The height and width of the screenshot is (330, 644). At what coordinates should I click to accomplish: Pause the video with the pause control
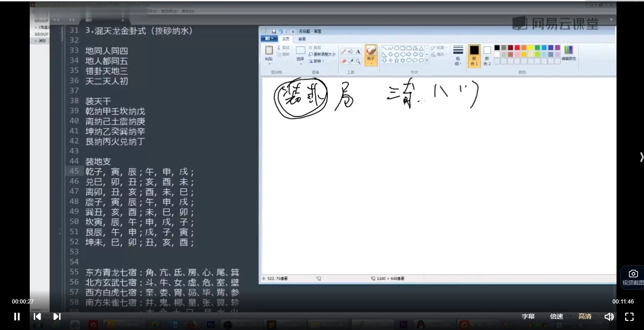[16, 316]
